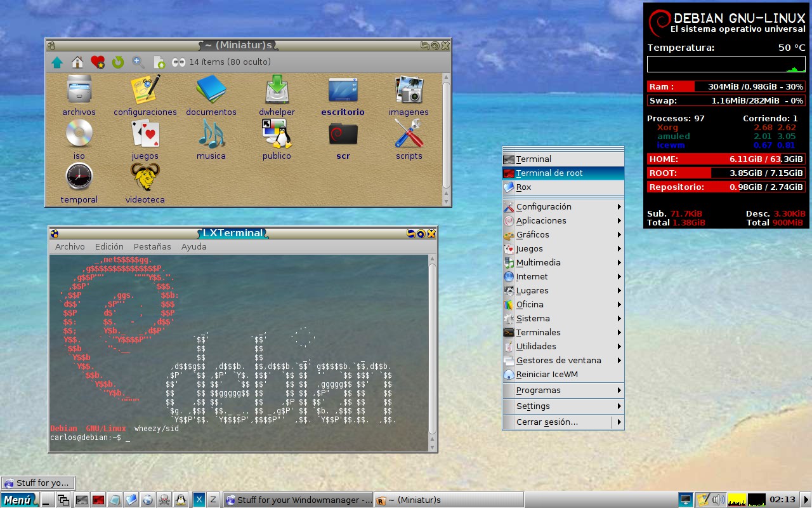Open the scripts tools folder
The width and height of the screenshot is (812, 508).
point(409,140)
